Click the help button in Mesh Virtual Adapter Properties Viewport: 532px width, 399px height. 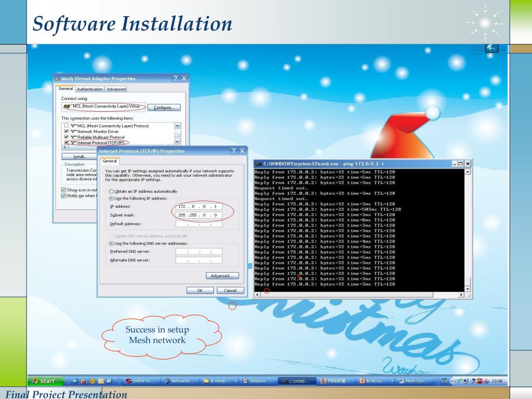pos(175,78)
